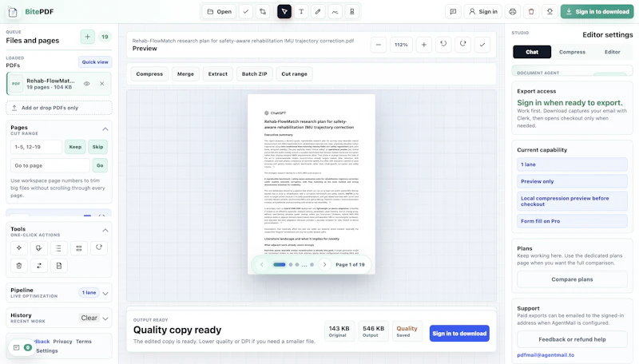Select the Batch ZIP action tab
This screenshot has width=639, height=364.
pyautogui.click(x=254, y=74)
